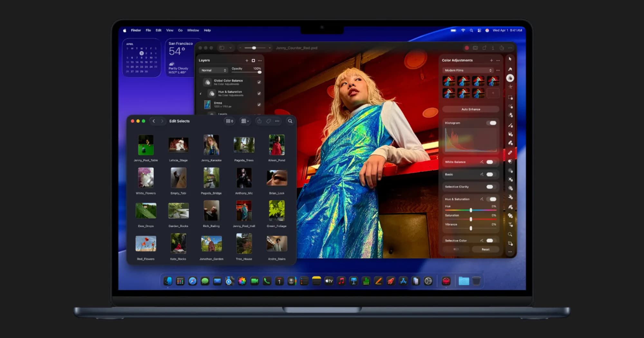Uncheck visibility of Global Color Balance layer

(259, 82)
